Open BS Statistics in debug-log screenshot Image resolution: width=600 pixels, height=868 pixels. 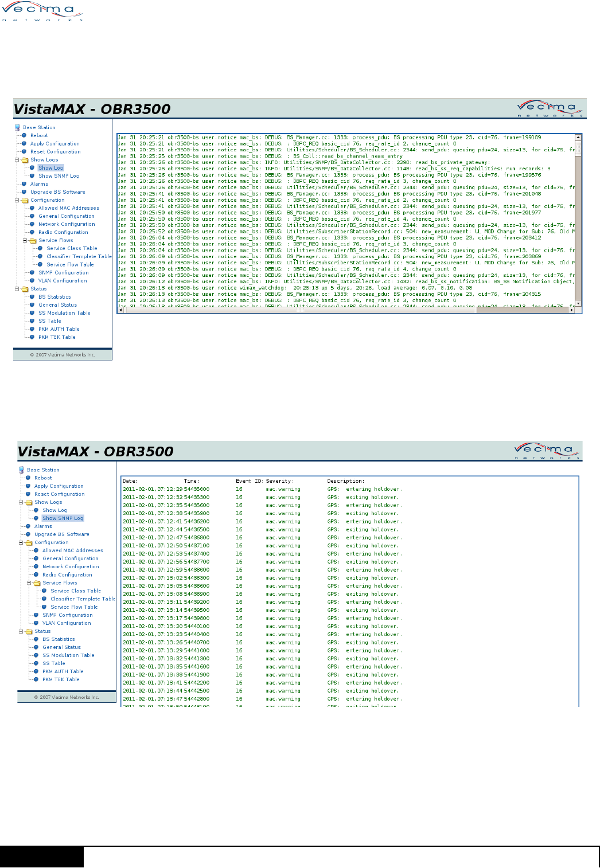tap(54, 297)
